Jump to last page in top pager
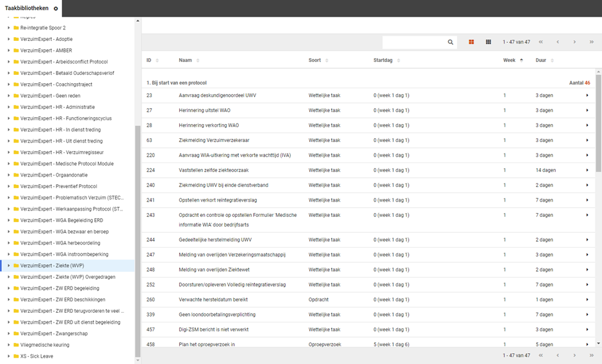This screenshot has height=364, width=602. click(591, 42)
